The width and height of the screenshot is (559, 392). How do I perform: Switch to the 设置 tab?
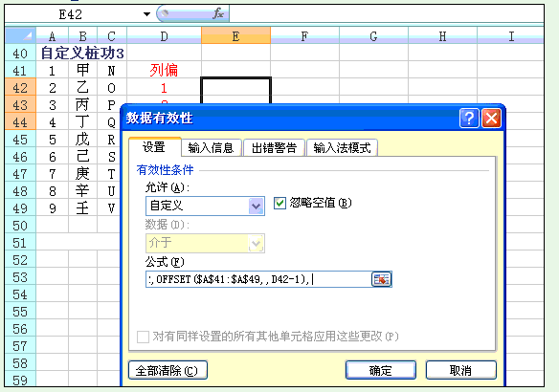pyautogui.click(x=154, y=147)
